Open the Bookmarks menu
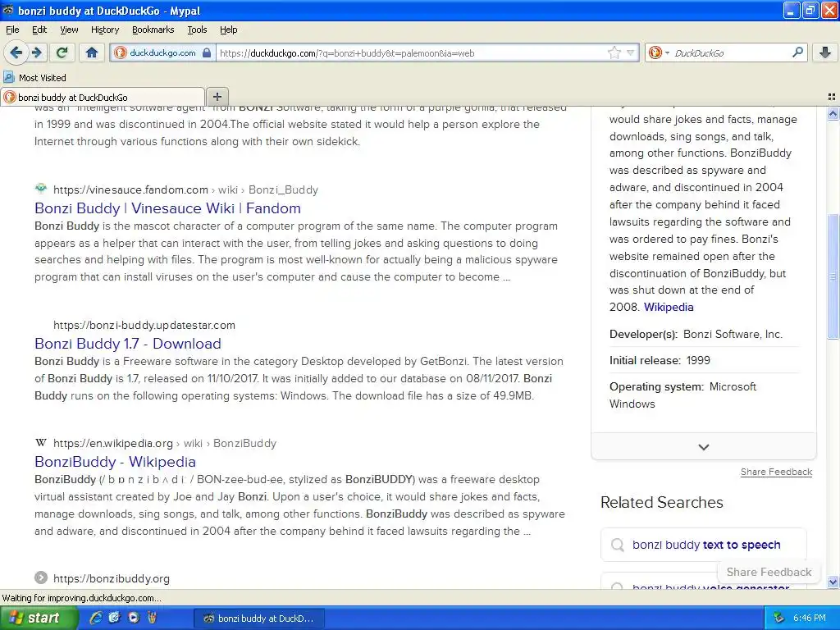840x630 pixels. 153,30
